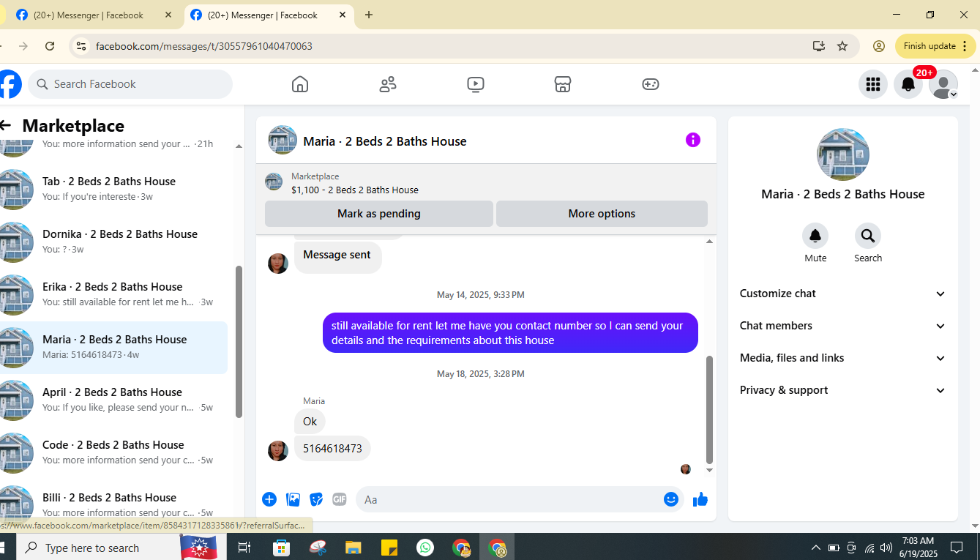This screenshot has width=980, height=560.
Task: Open more actions plus icon in composer
Action: click(269, 499)
